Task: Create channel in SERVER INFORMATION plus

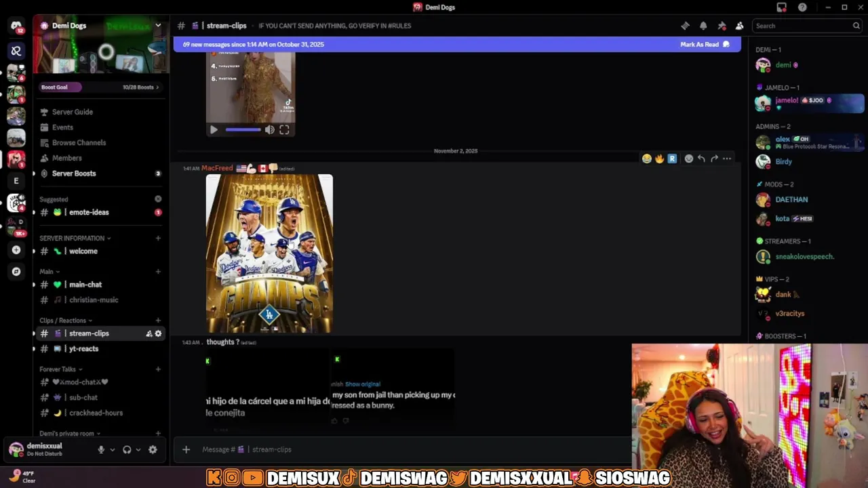Action: [x=158, y=238]
